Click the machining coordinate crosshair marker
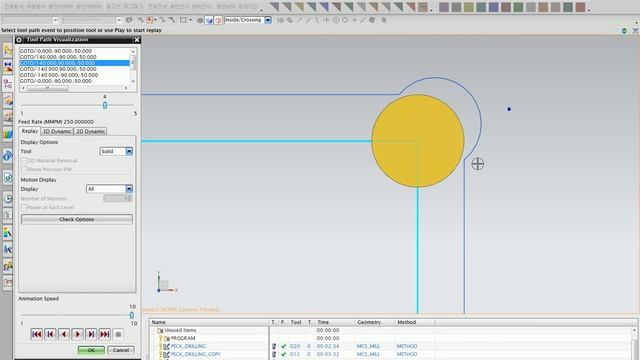The height and width of the screenshot is (360, 640). [x=478, y=164]
